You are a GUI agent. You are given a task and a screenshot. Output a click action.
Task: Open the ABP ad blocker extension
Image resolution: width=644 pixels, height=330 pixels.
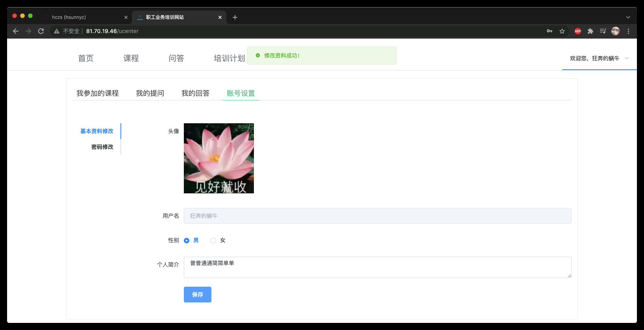[578, 31]
